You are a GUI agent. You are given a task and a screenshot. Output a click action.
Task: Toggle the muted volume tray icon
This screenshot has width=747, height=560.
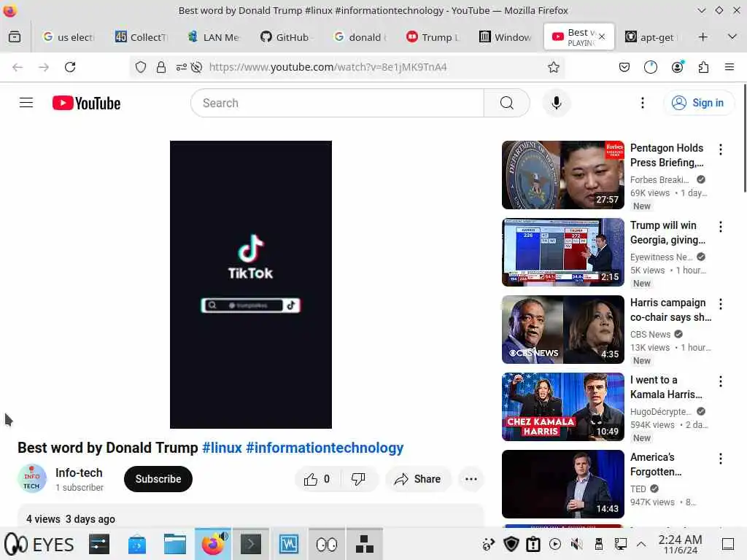coord(577,544)
